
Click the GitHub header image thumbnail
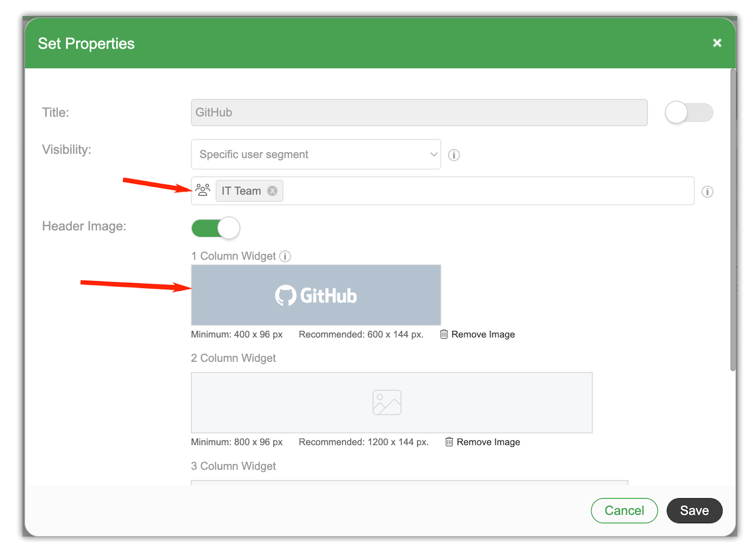click(316, 295)
